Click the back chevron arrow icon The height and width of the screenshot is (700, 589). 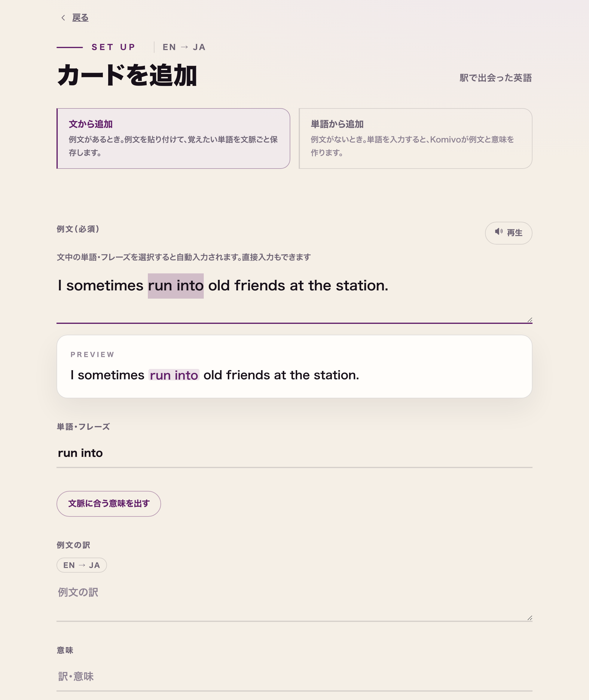click(63, 18)
